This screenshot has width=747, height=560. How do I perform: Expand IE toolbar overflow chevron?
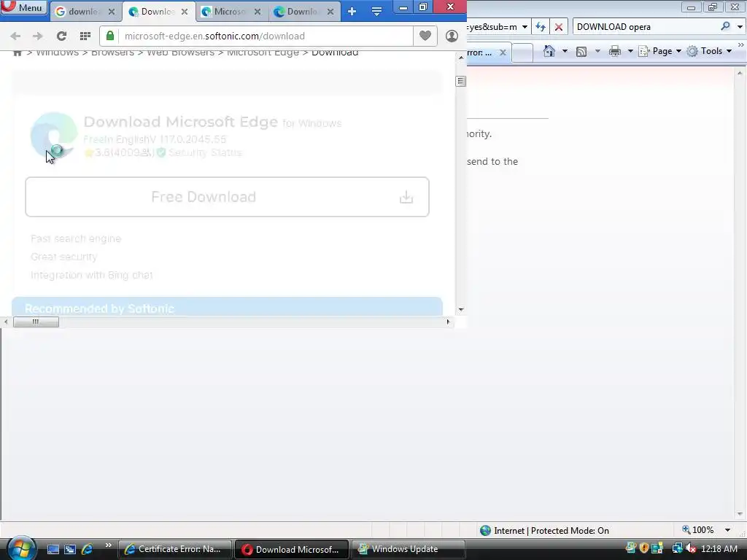click(741, 44)
